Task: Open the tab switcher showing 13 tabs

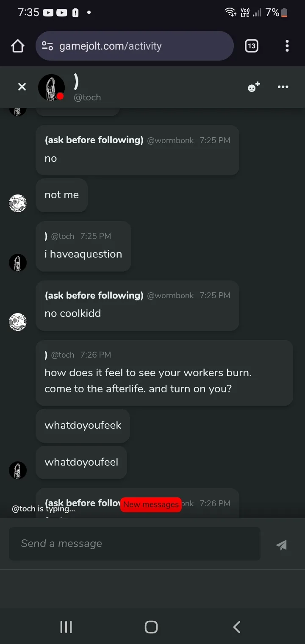Action: pos(251,46)
